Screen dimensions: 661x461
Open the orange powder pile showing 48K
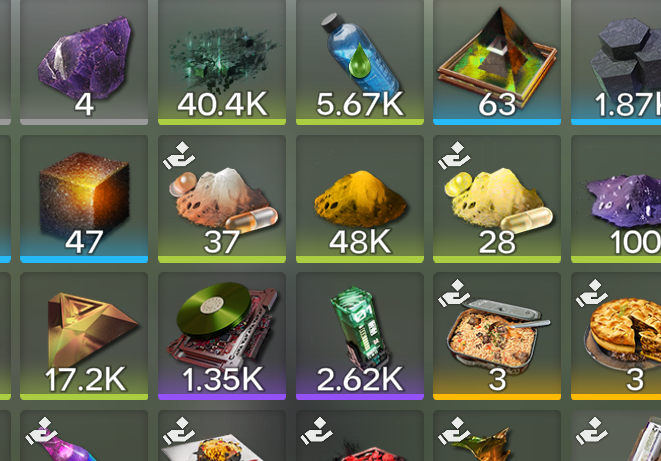coord(360,199)
